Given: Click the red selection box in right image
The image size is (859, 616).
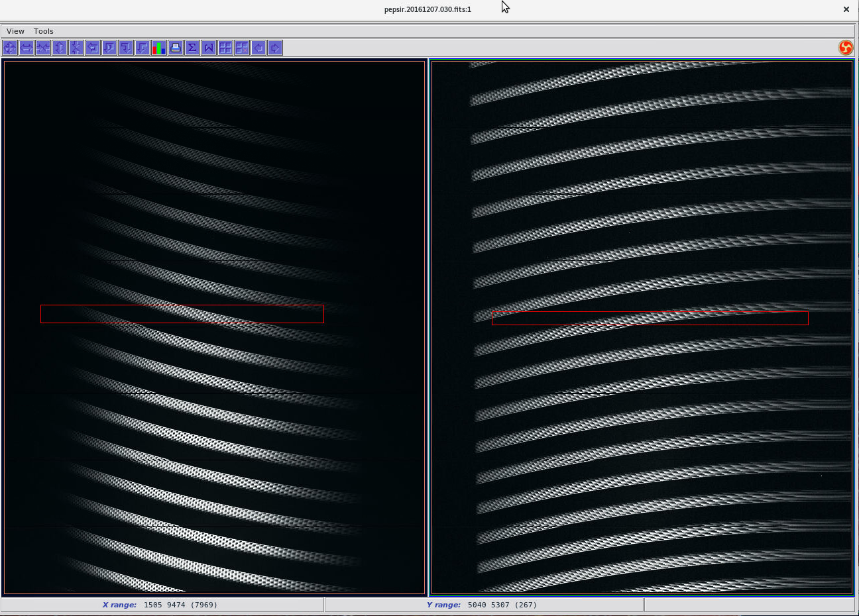Looking at the screenshot, I should [650, 319].
